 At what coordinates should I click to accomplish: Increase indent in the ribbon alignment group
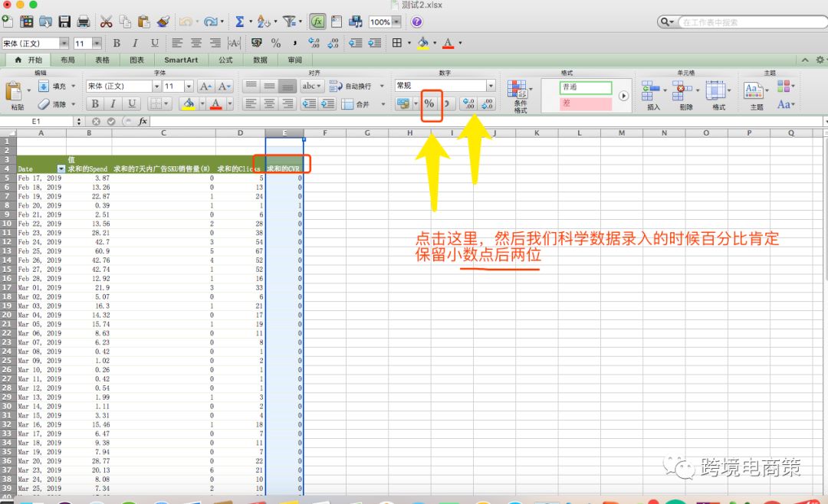[328, 104]
